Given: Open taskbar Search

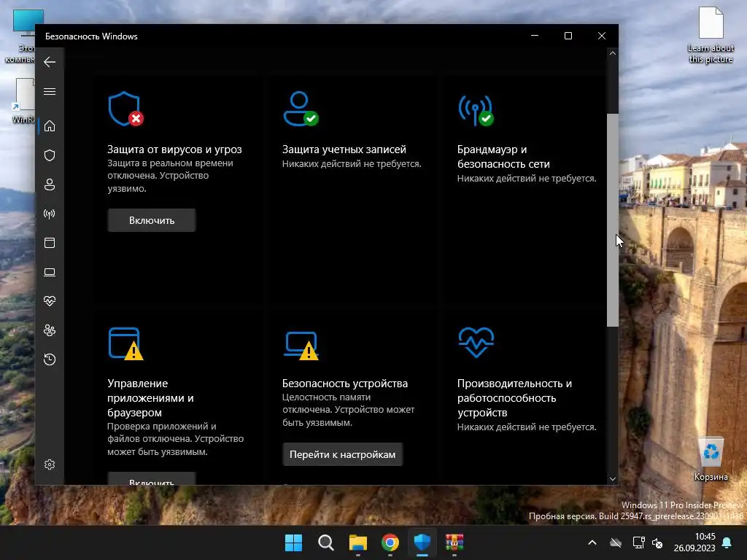Looking at the screenshot, I should tap(326, 542).
